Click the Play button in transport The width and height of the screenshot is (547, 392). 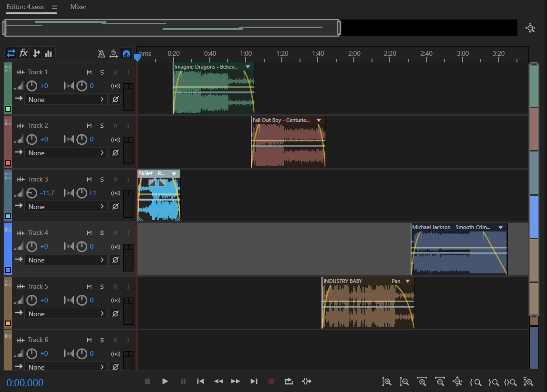pos(165,381)
